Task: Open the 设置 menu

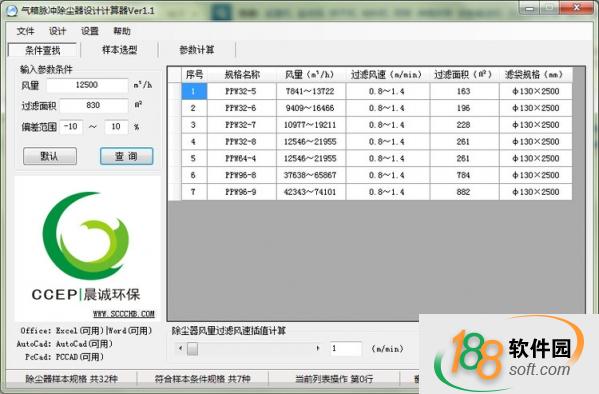Action: pyautogui.click(x=90, y=31)
